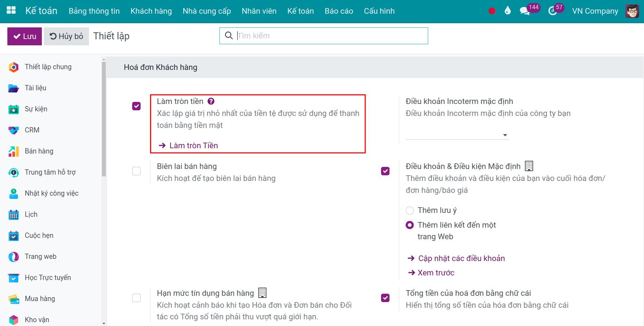The image size is (644, 326).
Task: Uncheck Điều khoản & Điều kiện Mặc định checkbox
Action: pyautogui.click(x=385, y=171)
